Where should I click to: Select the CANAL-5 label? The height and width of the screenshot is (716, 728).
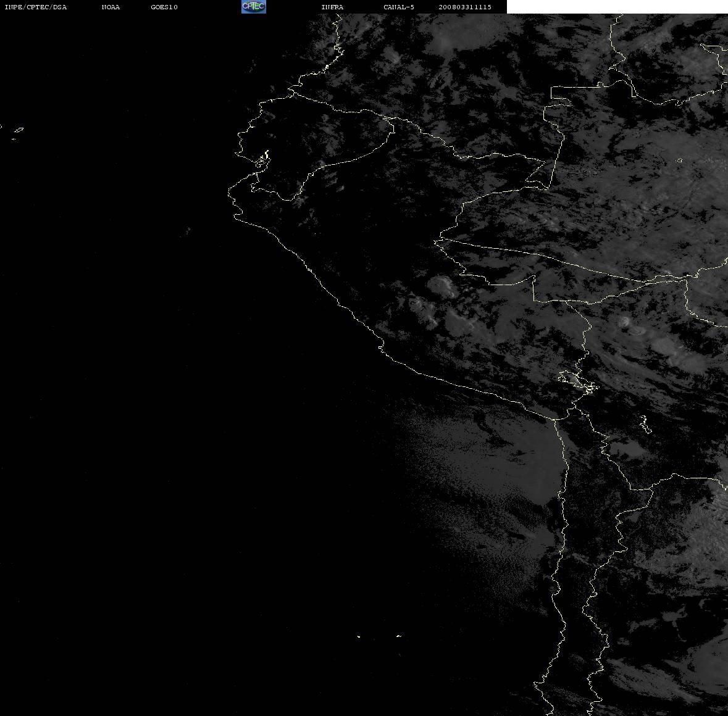[x=399, y=7]
